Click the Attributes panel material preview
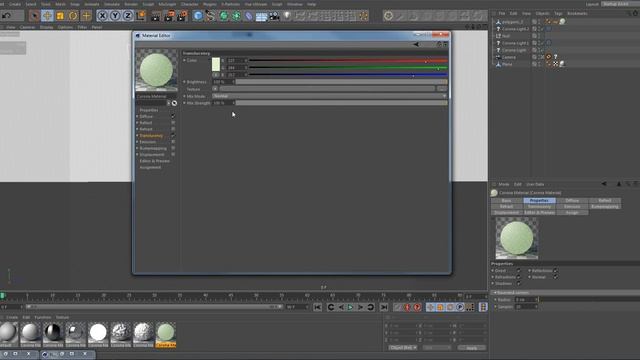Viewport: 640px width, 360px height. pos(516,238)
